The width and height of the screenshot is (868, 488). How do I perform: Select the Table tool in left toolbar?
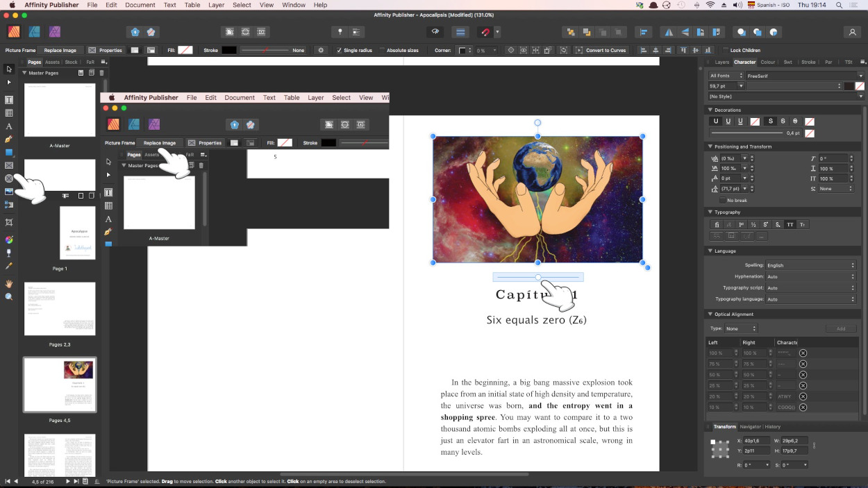[x=9, y=113]
